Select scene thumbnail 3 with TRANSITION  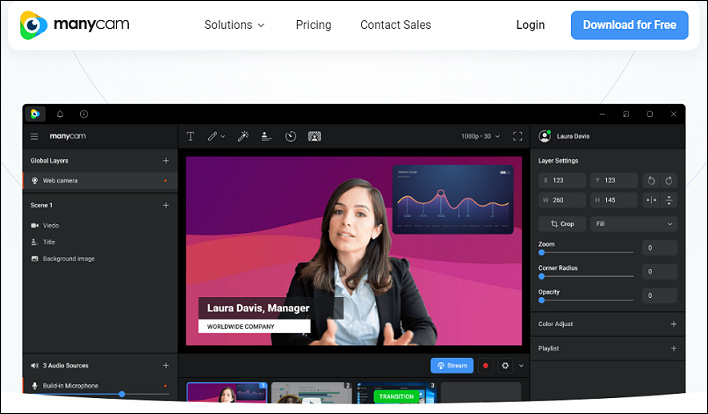coord(396,393)
